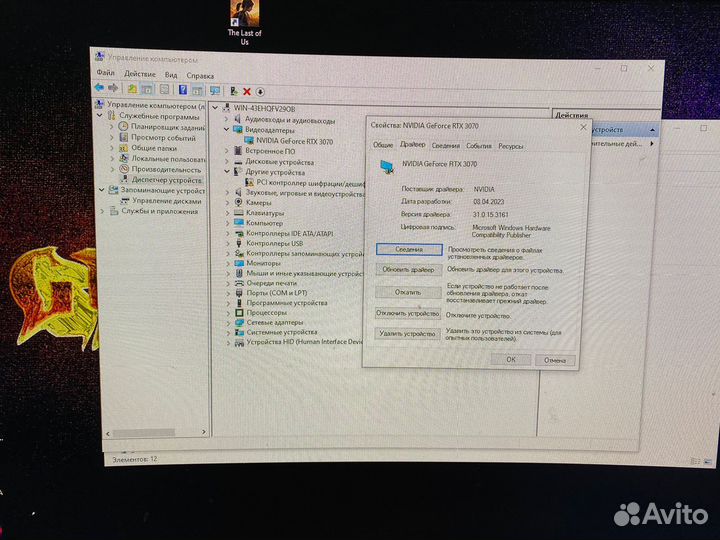
Task: Click the Откатить button
Action: pos(408,292)
